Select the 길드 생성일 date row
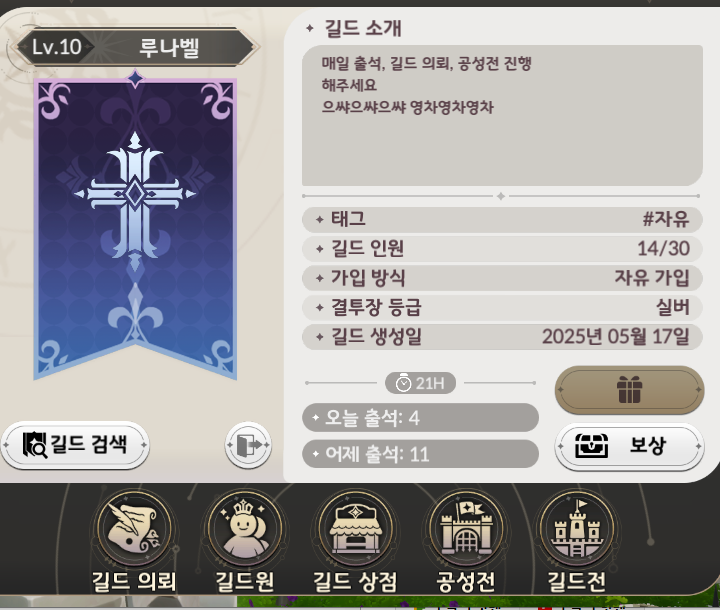The width and height of the screenshot is (720, 610). coord(502,337)
